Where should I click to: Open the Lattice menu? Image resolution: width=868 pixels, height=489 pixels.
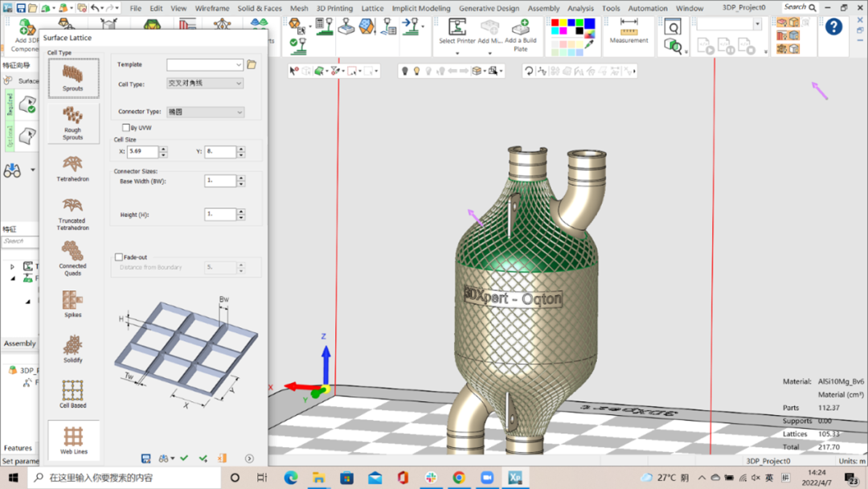click(x=373, y=8)
